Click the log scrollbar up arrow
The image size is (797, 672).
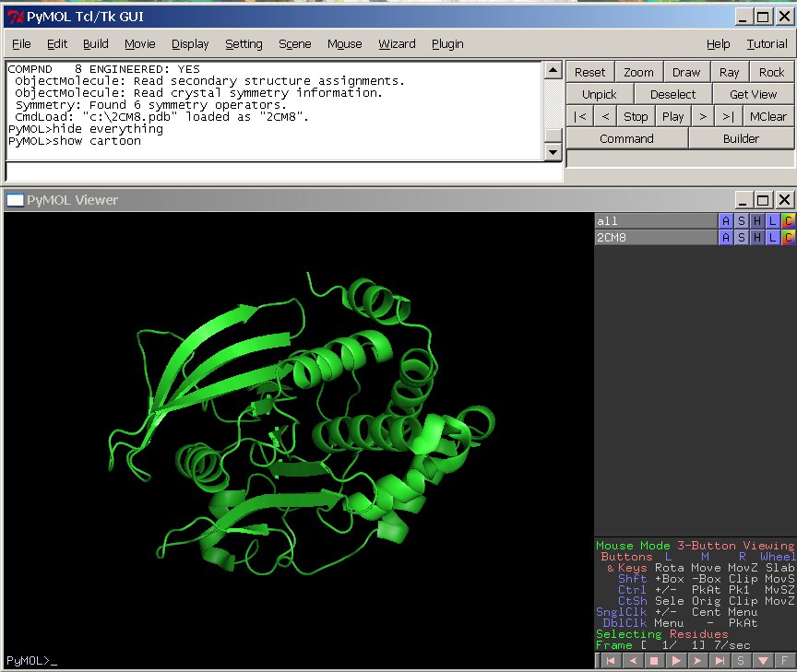coord(553,70)
